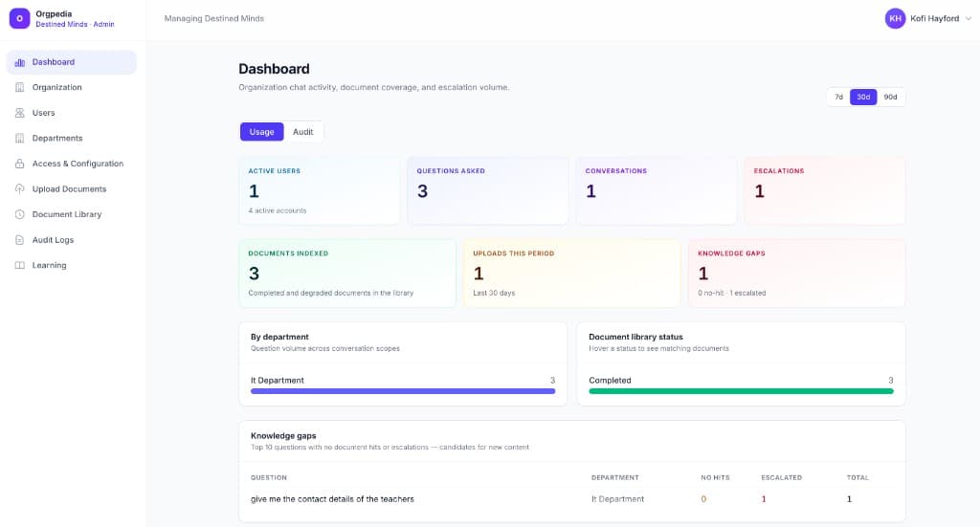This screenshot has width=980, height=527.
Task: Open the Learning section
Action: tap(71, 265)
